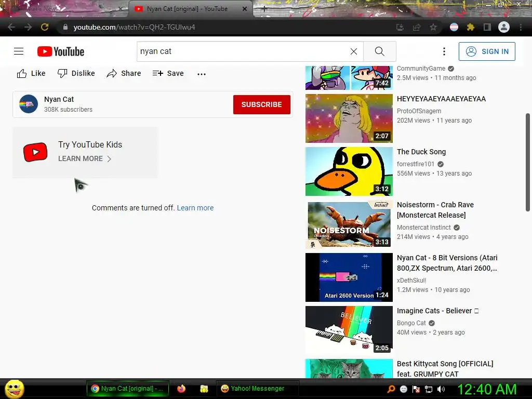Go to the YouTube home logo
Image resolution: width=532 pixels, height=399 pixels.
(61, 51)
